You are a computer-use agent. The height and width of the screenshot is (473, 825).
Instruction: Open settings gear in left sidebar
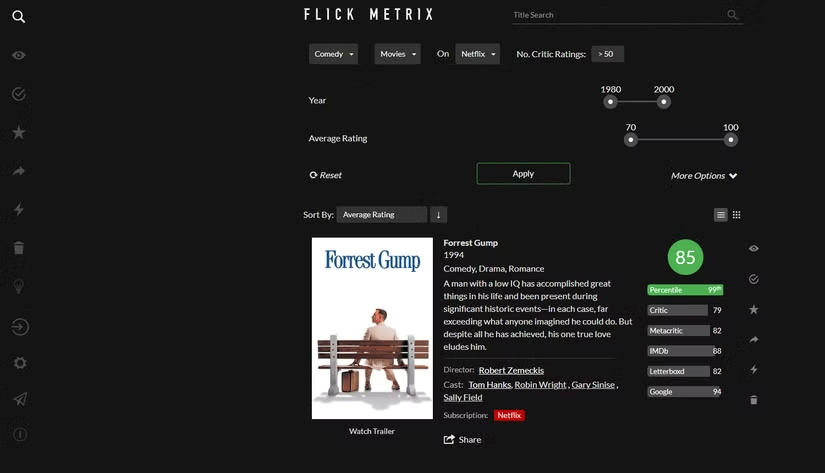click(x=20, y=363)
